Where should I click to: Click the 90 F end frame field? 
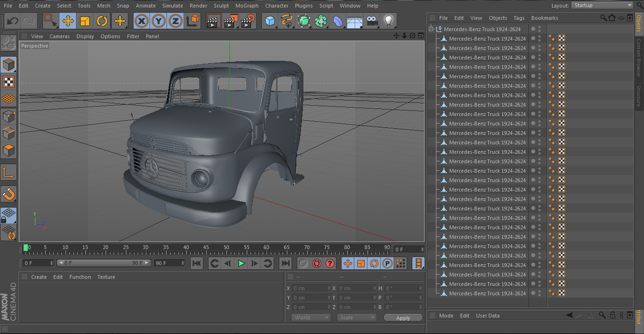[x=169, y=263]
